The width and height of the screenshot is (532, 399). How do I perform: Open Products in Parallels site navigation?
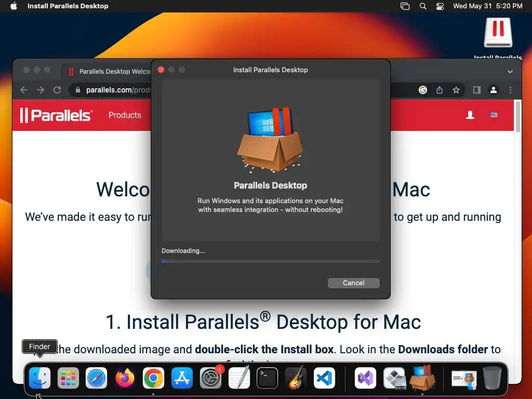125,115
